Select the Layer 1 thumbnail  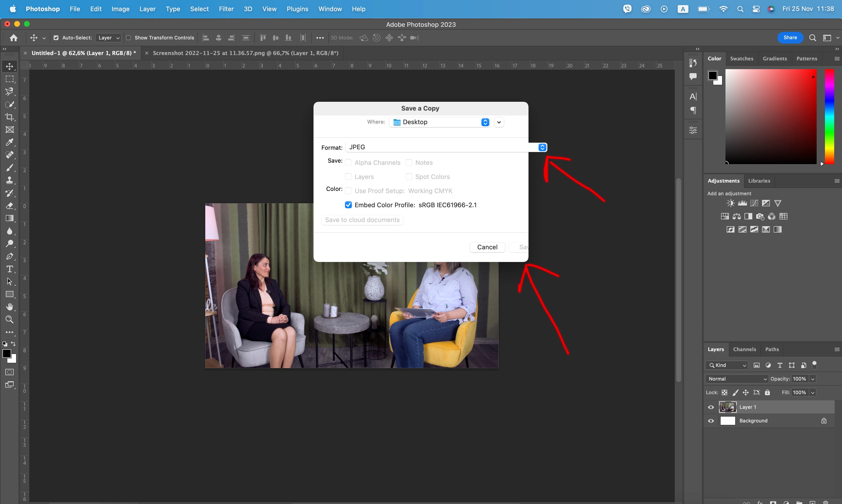(x=727, y=407)
